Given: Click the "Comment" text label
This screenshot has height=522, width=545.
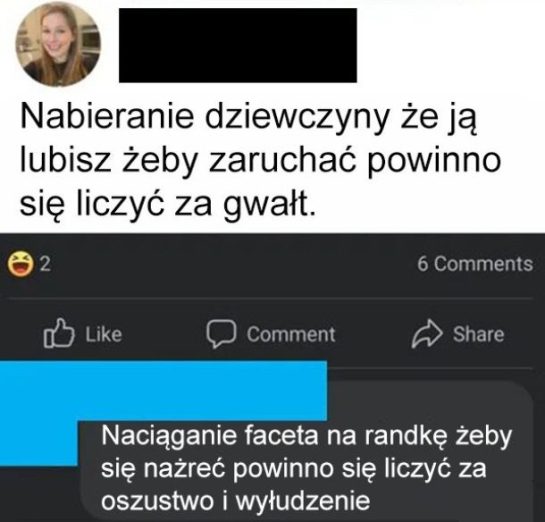Looking at the screenshot, I should click(x=291, y=334).
